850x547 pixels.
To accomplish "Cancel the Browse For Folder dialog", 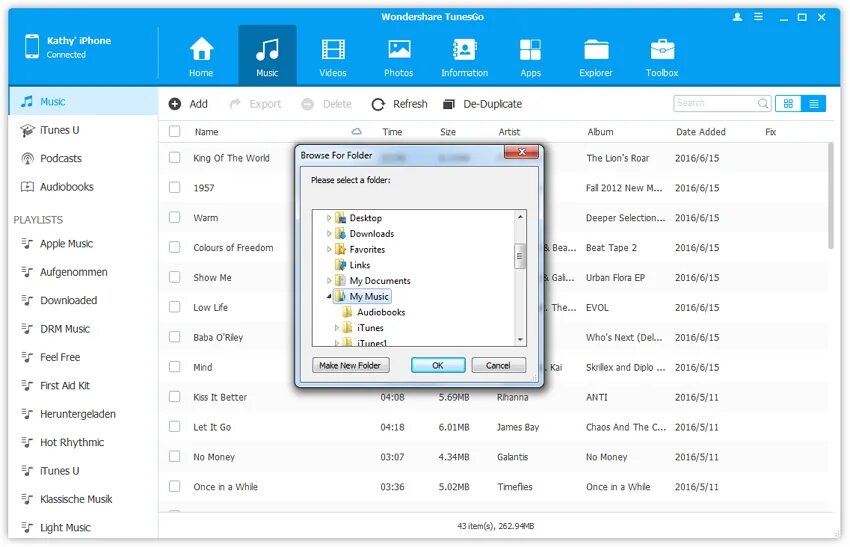I will click(498, 365).
